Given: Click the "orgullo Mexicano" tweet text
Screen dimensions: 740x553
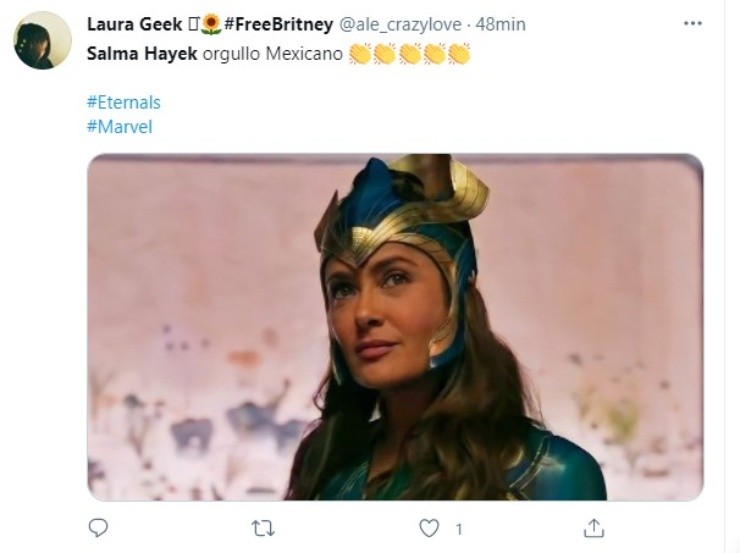Looking at the screenshot, I should (x=271, y=53).
